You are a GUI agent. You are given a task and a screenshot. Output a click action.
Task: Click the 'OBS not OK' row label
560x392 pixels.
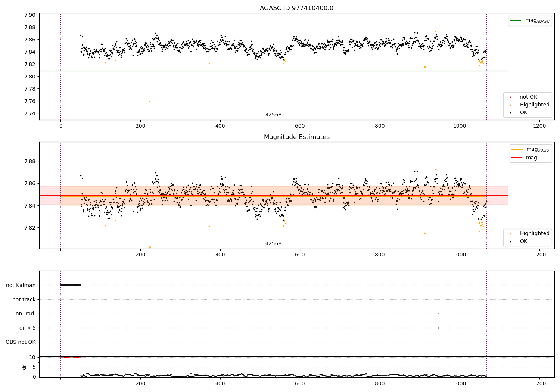tap(21, 342)
